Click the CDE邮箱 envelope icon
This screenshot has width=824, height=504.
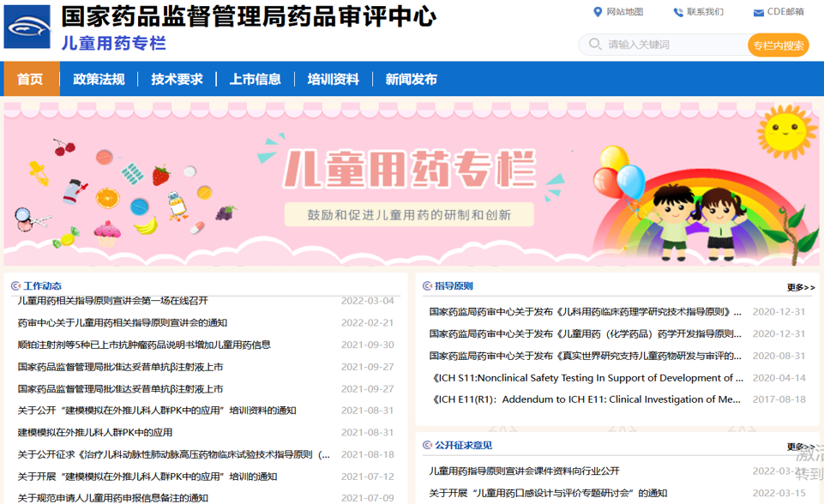(758, 12)
